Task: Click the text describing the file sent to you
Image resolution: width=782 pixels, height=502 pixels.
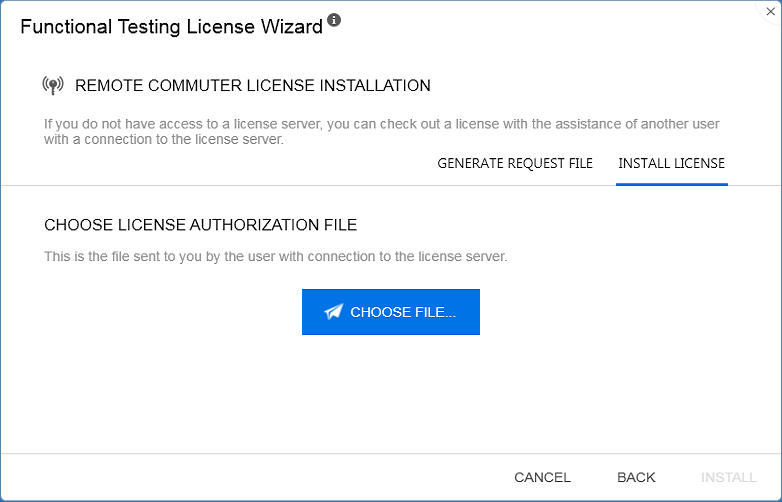Action: click(x=276, y=257)
